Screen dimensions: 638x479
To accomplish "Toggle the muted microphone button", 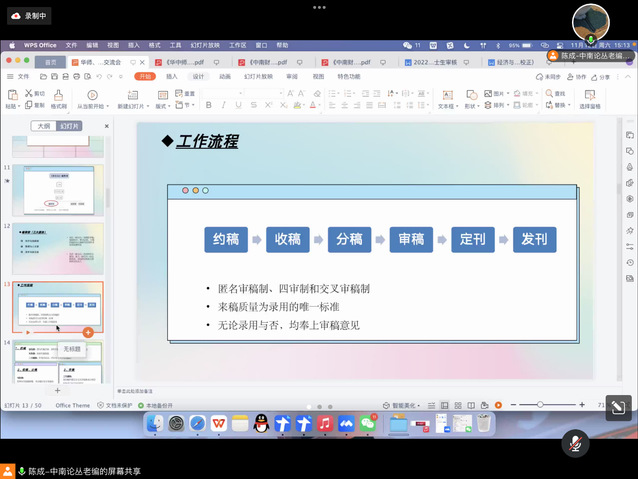I will [574, 442].
